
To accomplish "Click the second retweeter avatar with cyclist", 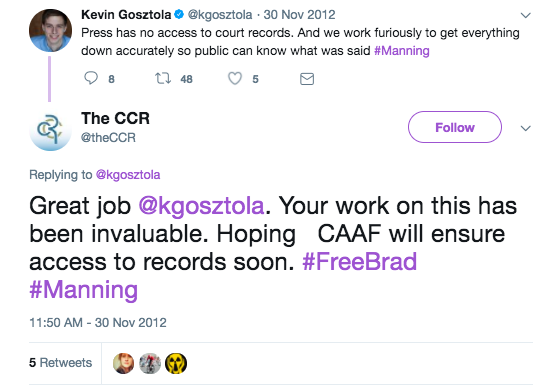I will pyautogui.click(x=150, y=363).
